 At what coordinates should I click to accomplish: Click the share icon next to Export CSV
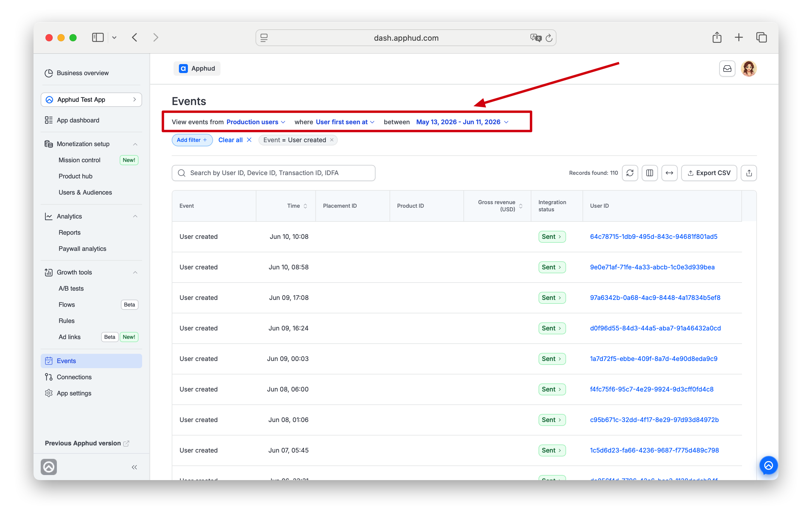(749, 173)
